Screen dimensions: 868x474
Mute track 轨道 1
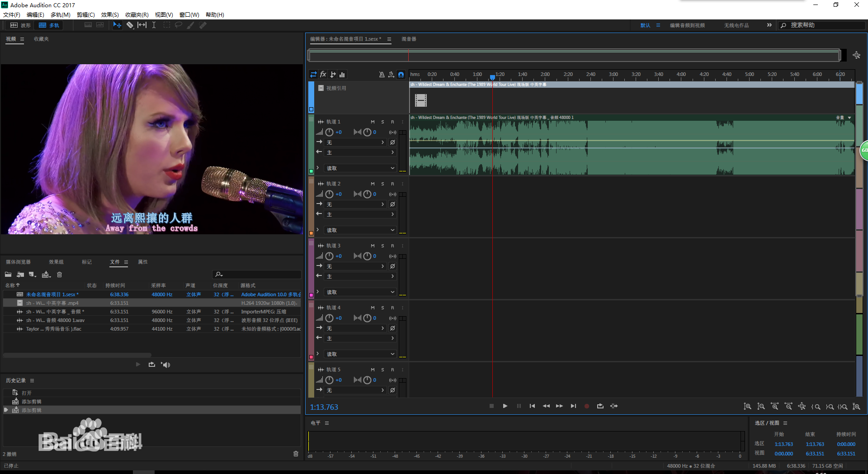click(373, 122)
